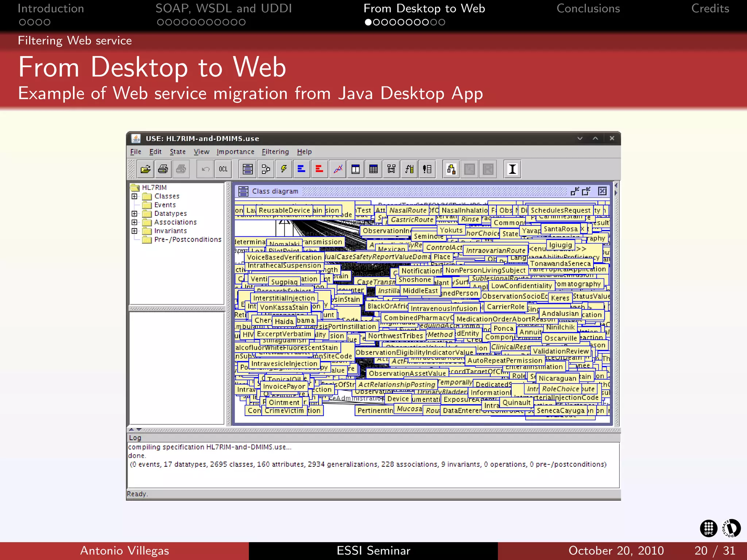Expand the Datatypes tree node

[x=135, y=214]
